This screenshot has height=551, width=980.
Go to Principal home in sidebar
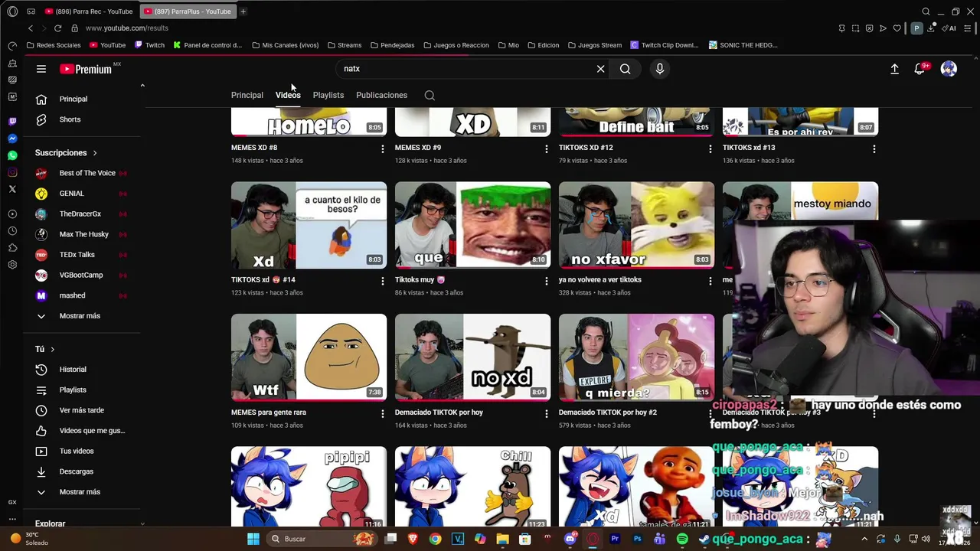73,99
